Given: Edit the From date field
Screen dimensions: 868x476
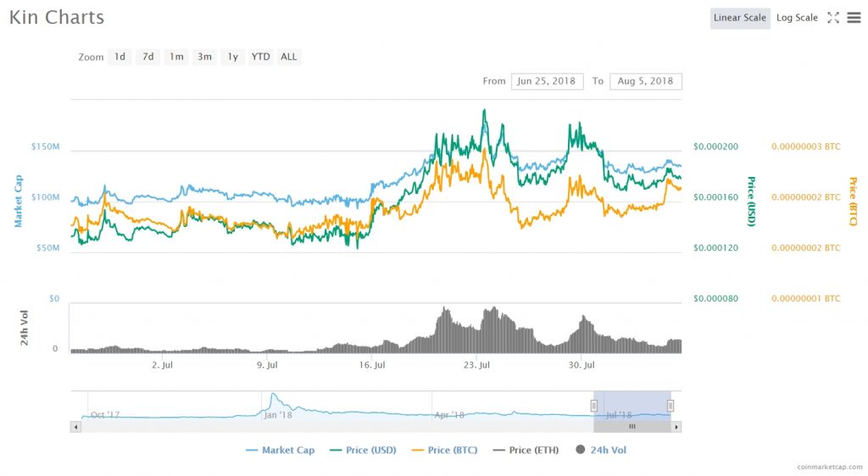Looking at the screenshot, I should coord(547,81).
